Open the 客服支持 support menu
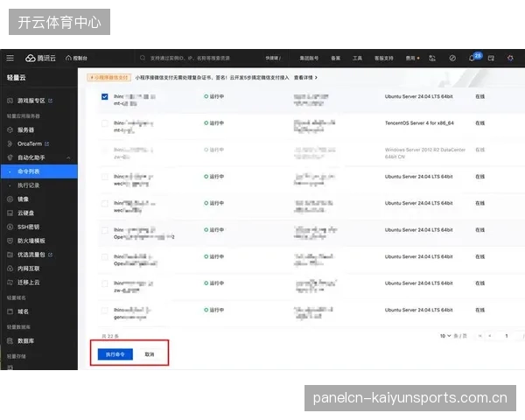 pos(384,59)
